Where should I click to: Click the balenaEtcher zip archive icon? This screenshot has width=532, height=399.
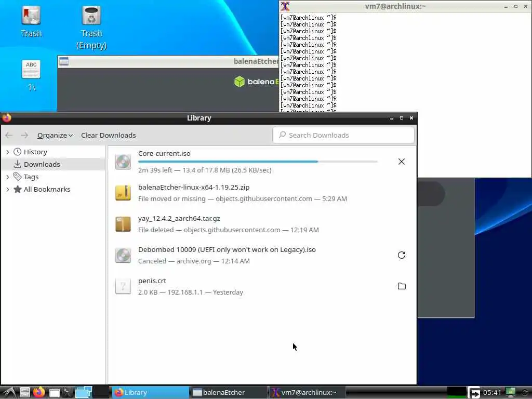click(x=123, y=193)
